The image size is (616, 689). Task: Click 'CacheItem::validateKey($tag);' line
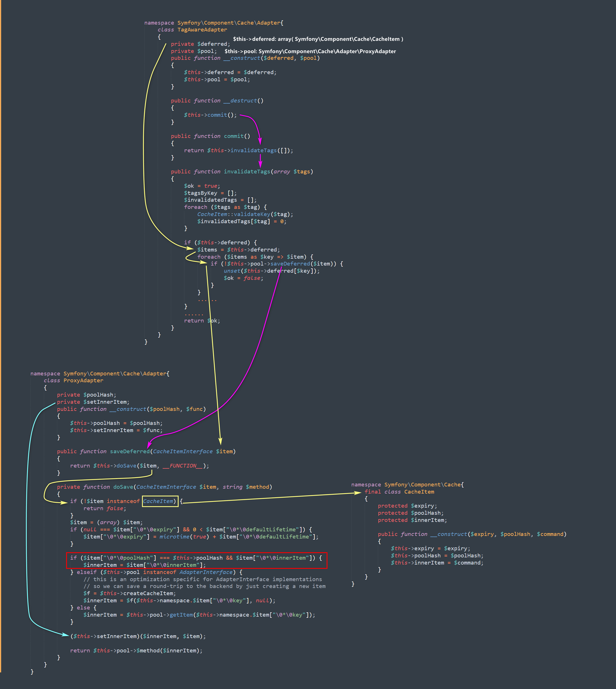245,214
